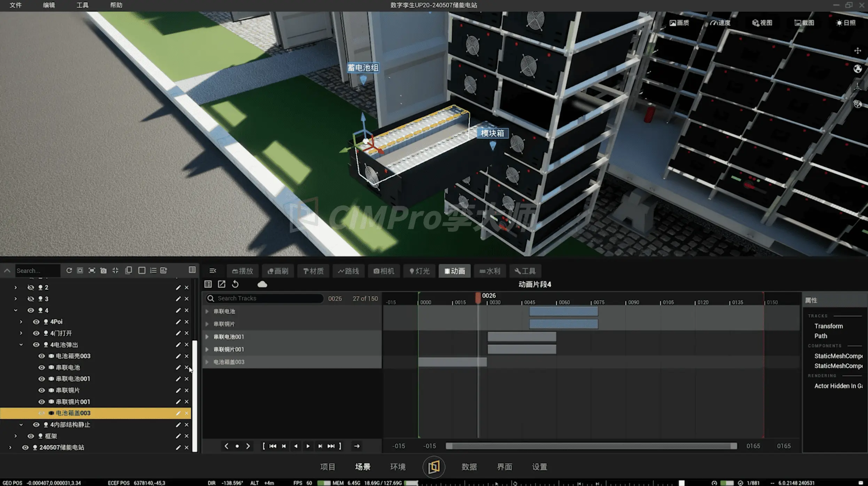Click the reset arrow icon beside cloud
This screenshot has width=868, height=486.
coord(235,284)
